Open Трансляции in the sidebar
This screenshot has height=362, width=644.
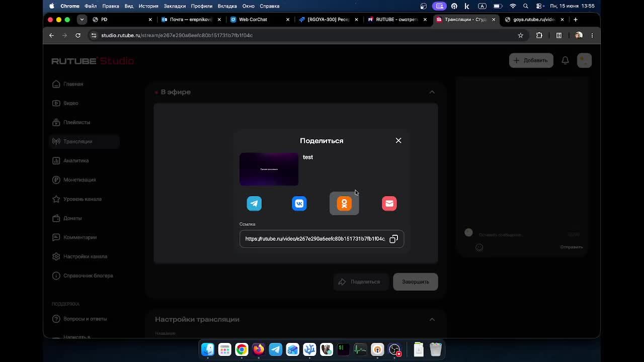[84, 141]
